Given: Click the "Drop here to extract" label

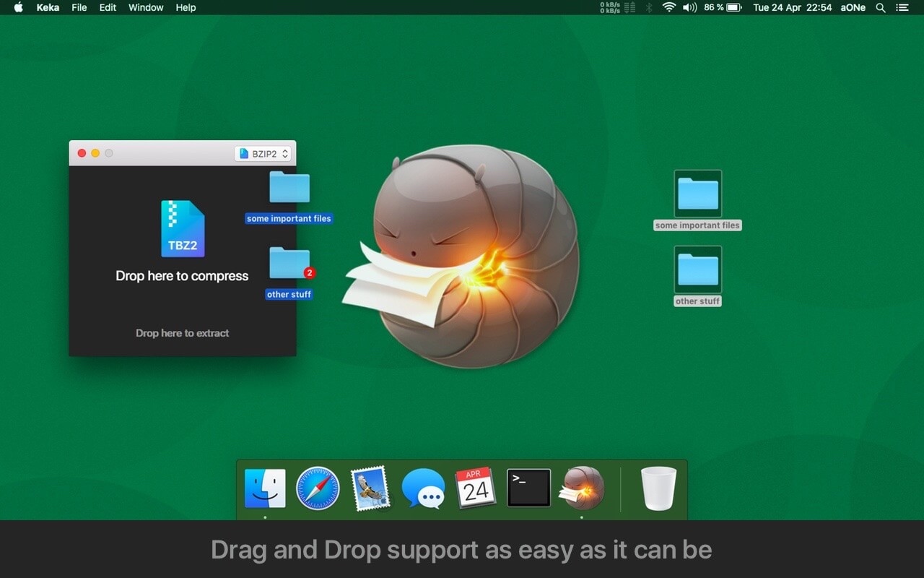Looking at the screenshot, I should (182, 333).
